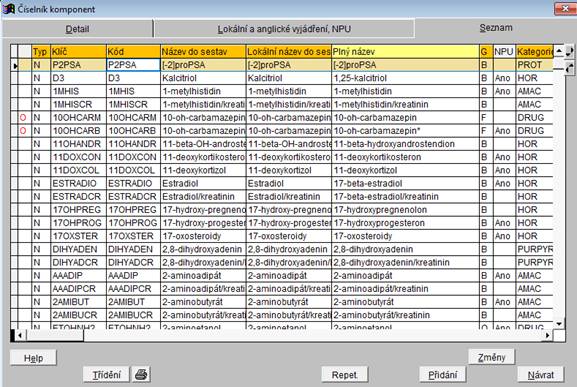Image resolution: width=577 pixels, height=387 pixels.
Task: Click the Kód cell containing P2PSA
Action: (x=133, y=65)
